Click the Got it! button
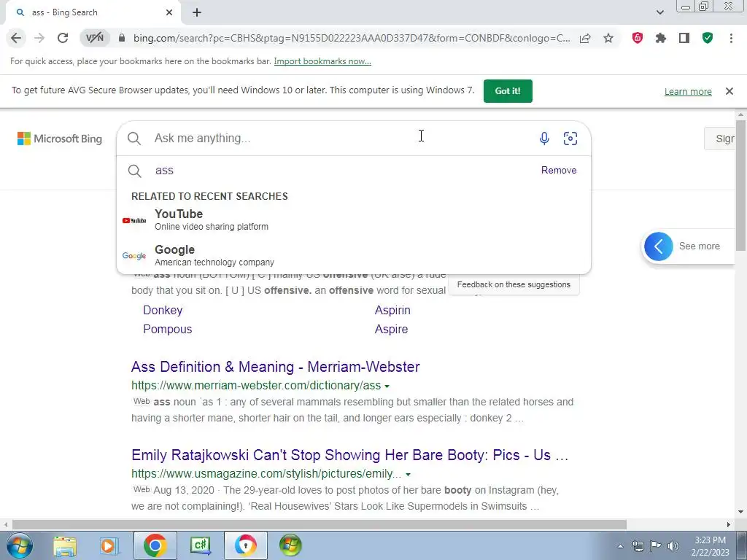Image resolution: width=747 pixels, height=560 pixels. (508, 91)
